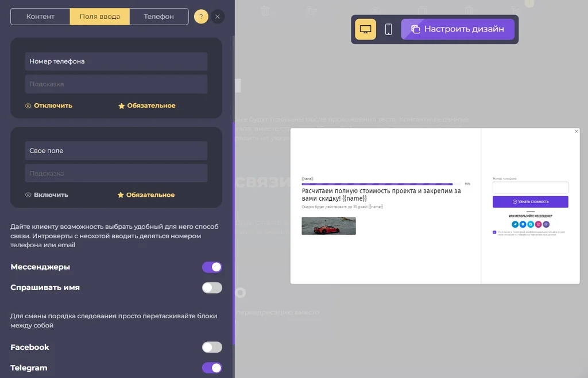Close the settings panel with X icon
588x378 pixels.
coord(218,17)
